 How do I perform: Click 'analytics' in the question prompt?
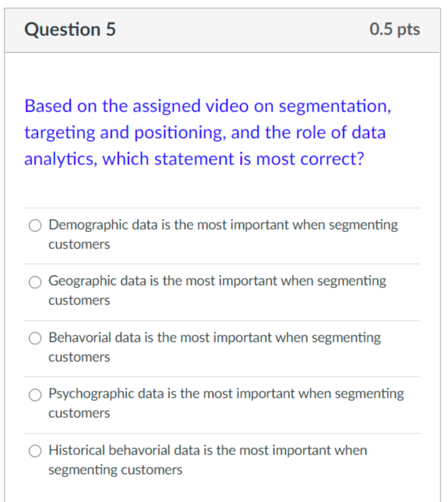coord(59,159)
